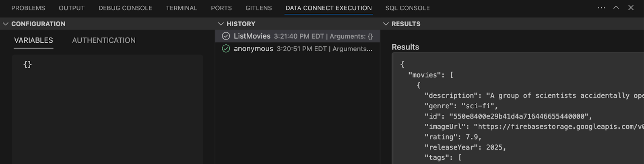Open the GitLens panel tab
The image size is (644, 164).
[x=258, y=8]
